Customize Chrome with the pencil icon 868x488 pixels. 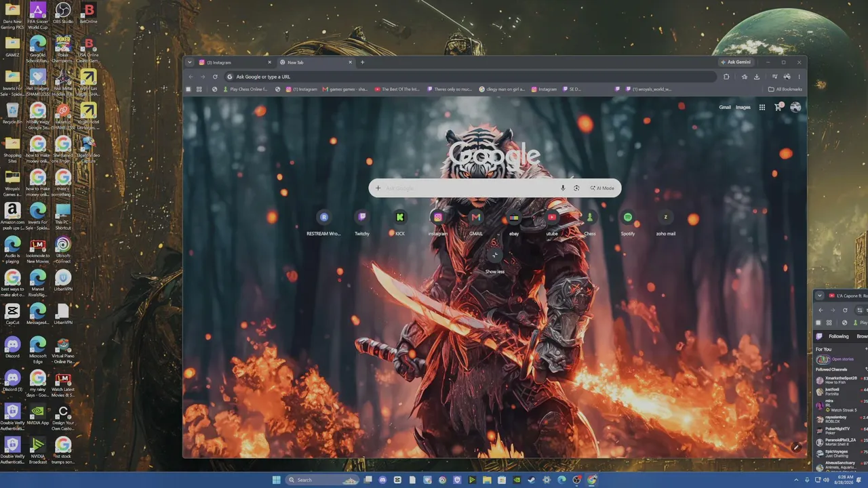point(796,447)
